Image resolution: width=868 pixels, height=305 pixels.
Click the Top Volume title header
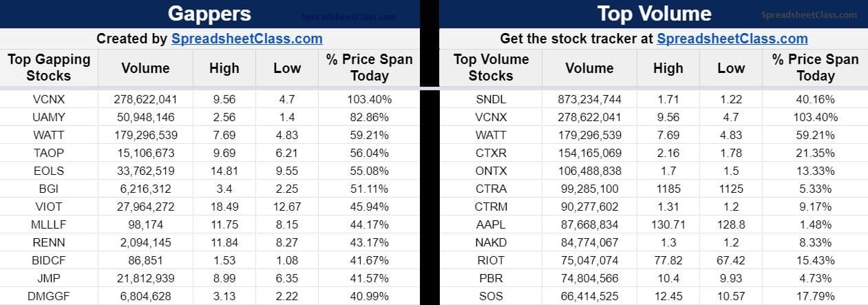653,14
